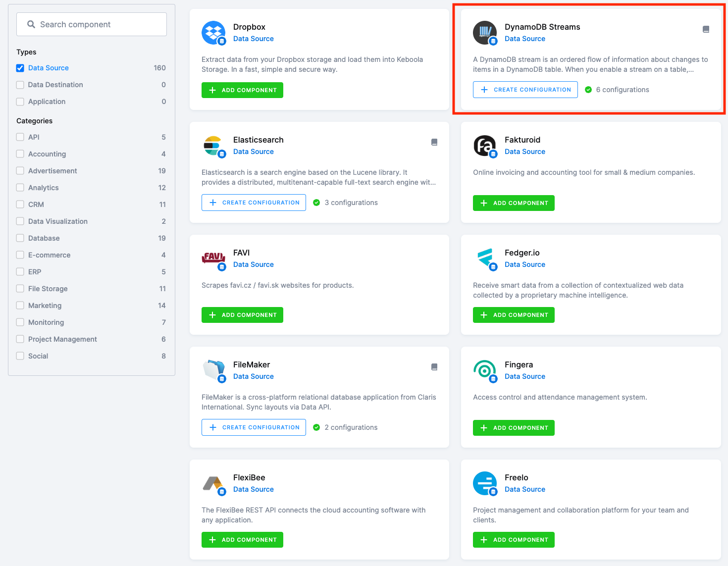Image resolution: width=728 pixels, height=566 pixels.
Task: Open documentation book icon on FileMaker card
Action: click(x=434, y=367)
